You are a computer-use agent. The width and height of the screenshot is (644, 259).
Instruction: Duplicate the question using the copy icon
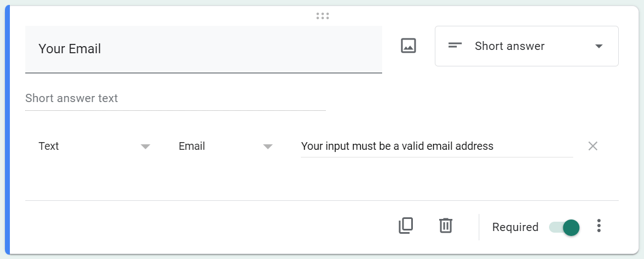pyautogui.click(x=406, y=226)
